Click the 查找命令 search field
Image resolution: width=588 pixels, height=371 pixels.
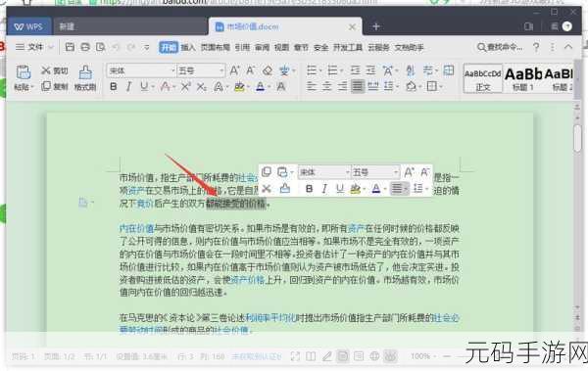coord(500,47)
